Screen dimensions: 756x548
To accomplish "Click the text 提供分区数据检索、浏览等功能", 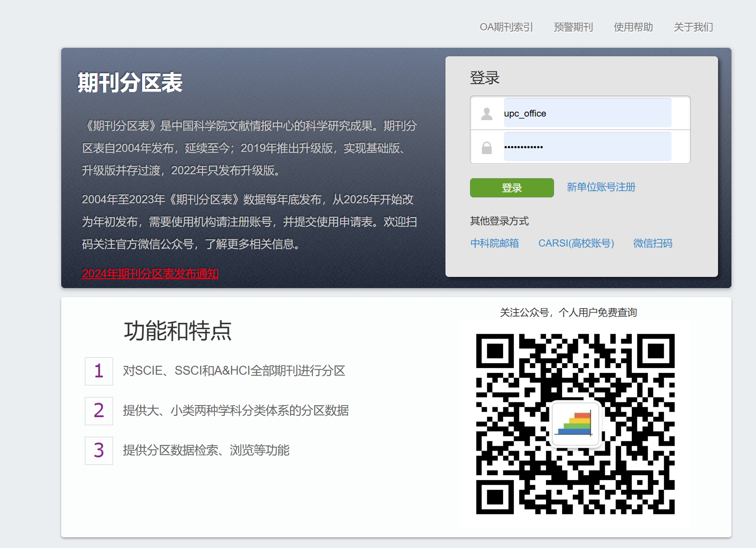I will [x=206, y=450].
